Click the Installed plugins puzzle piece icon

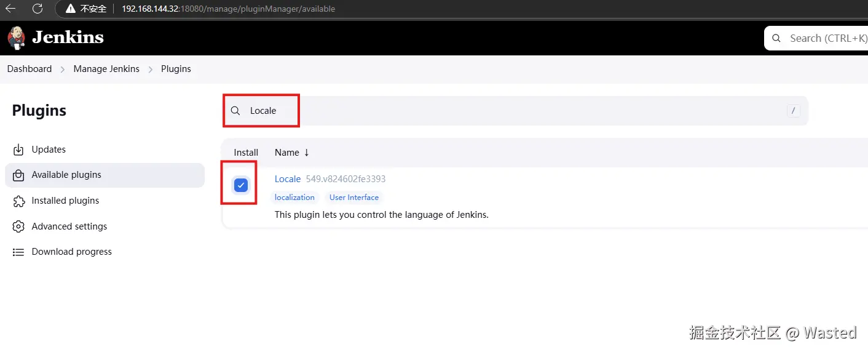click(18, 201)
